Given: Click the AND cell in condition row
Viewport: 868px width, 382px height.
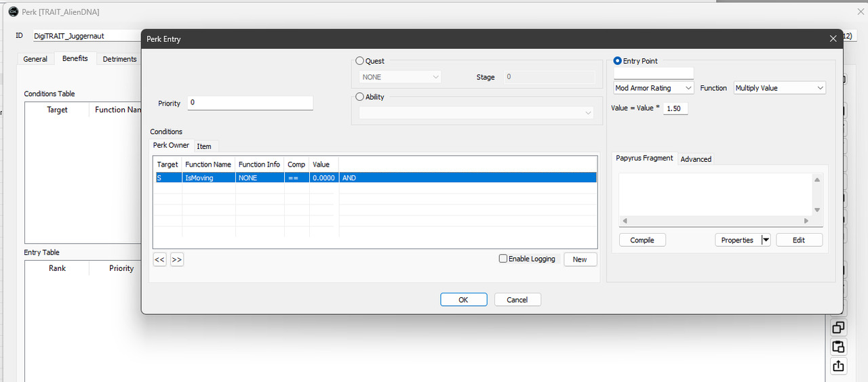Looking at the screenshot, I should pyautogui.click(x=468, y=178).
